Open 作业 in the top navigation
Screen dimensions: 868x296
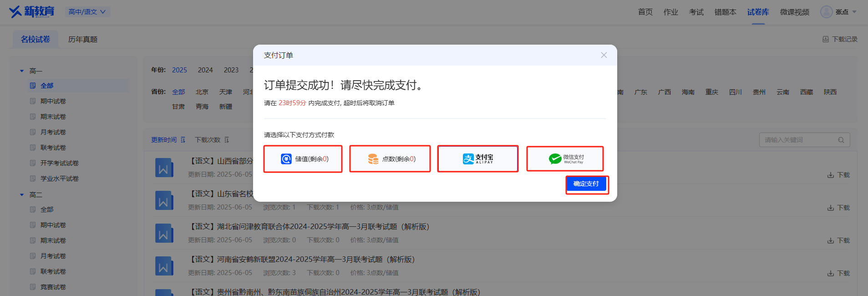[x=670, y=12]
